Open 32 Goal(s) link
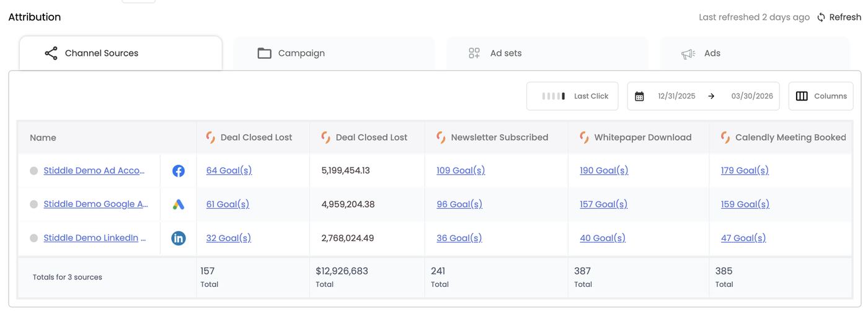The width and height of the screenshot is (868, 311). 229,238
